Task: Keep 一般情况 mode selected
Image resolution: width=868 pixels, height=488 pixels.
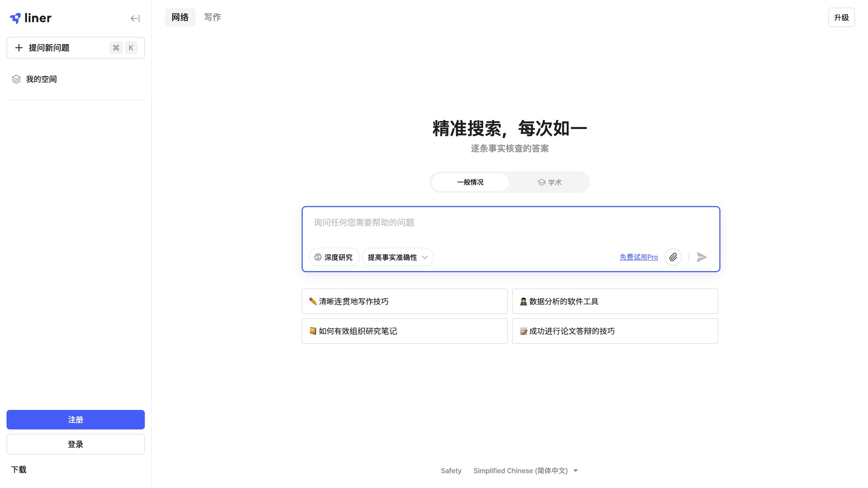Action: pos(470,182)
